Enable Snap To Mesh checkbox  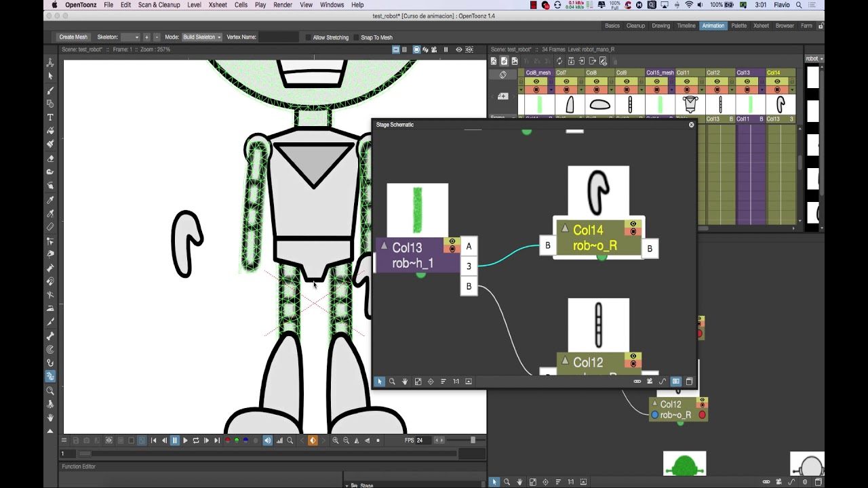click(x=355, y=37)
